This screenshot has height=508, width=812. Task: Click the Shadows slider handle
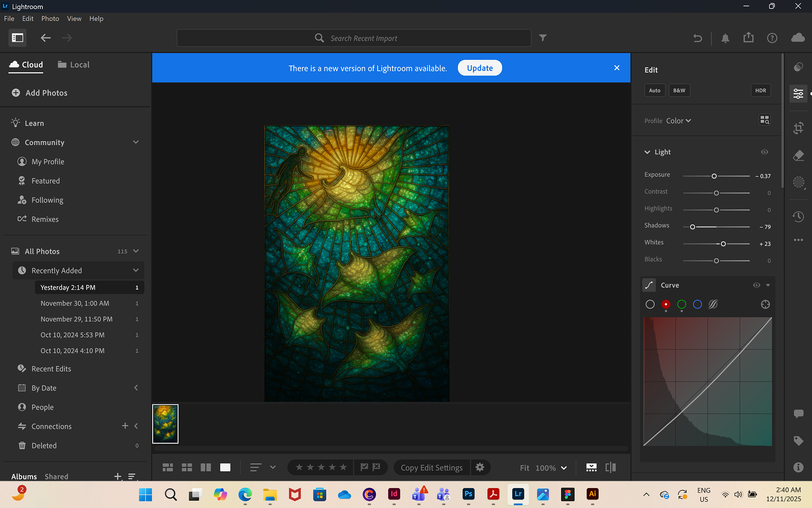692,227
